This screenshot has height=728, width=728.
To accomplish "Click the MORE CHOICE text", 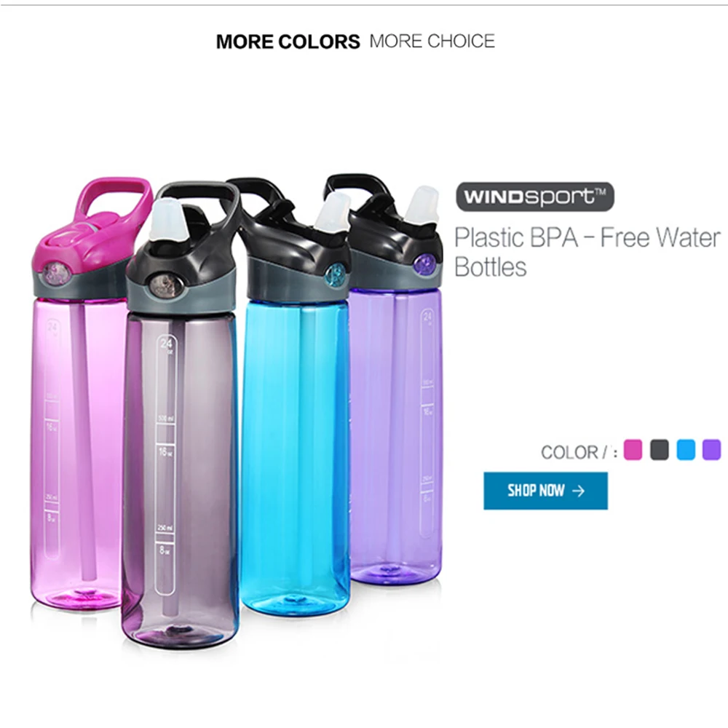I will click(x=432, y=41).
